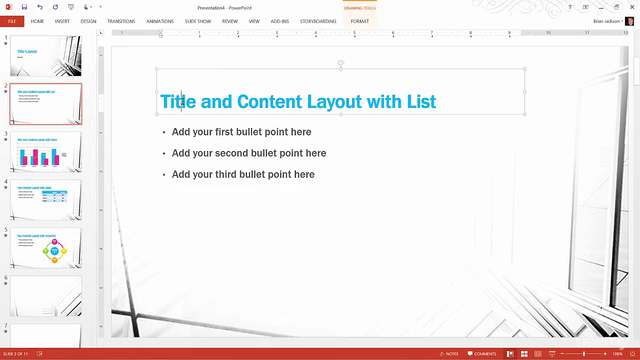Start slide show from beginning icon
The height and width of the screenshot is (360, 640).
71,7
